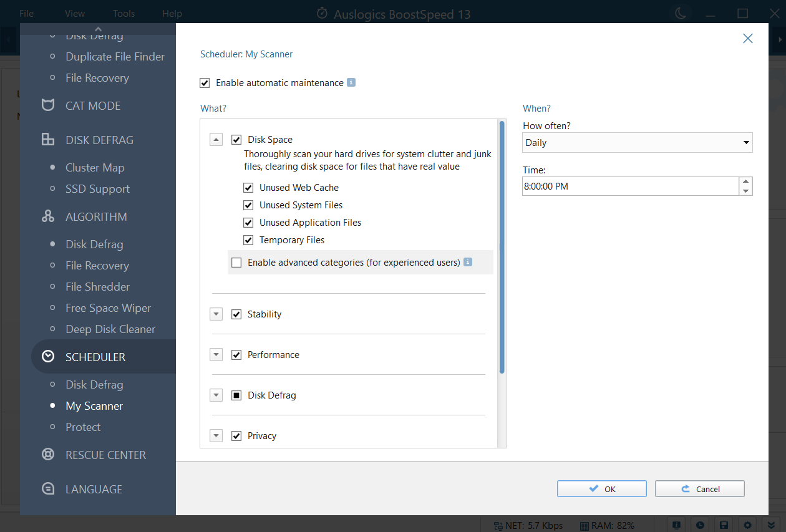The height and width of the screenshot is (532, 786).
Task: Disable automatic maintenance
Action: coord(205,82)
